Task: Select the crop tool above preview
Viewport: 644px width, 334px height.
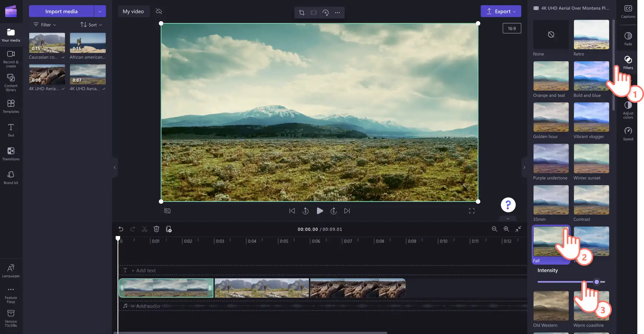Action: [302, 13]
